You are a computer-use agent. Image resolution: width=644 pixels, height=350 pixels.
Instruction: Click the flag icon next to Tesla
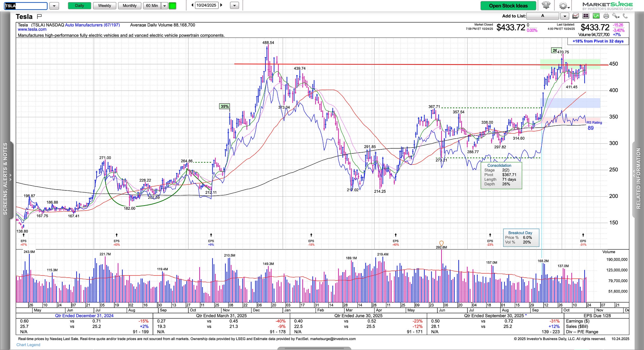39,16
